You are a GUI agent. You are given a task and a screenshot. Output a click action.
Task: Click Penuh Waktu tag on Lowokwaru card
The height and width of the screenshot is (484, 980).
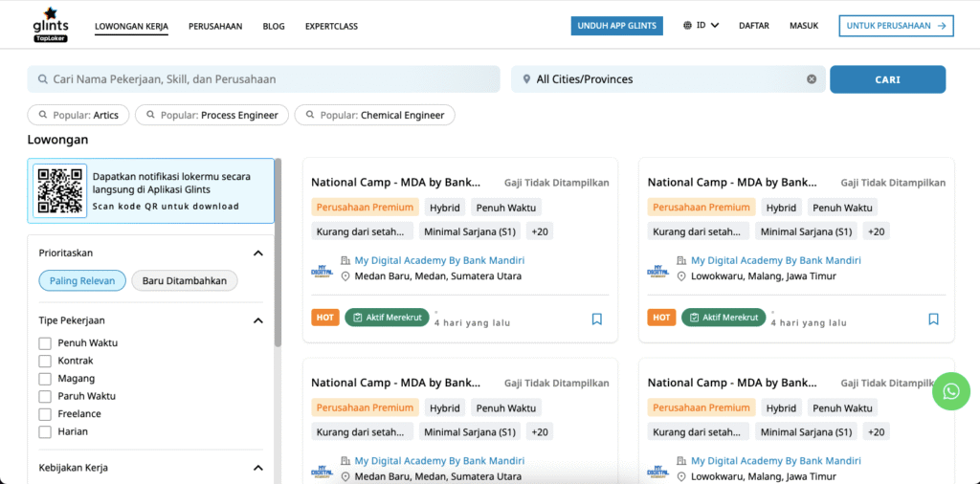point(842,208)
